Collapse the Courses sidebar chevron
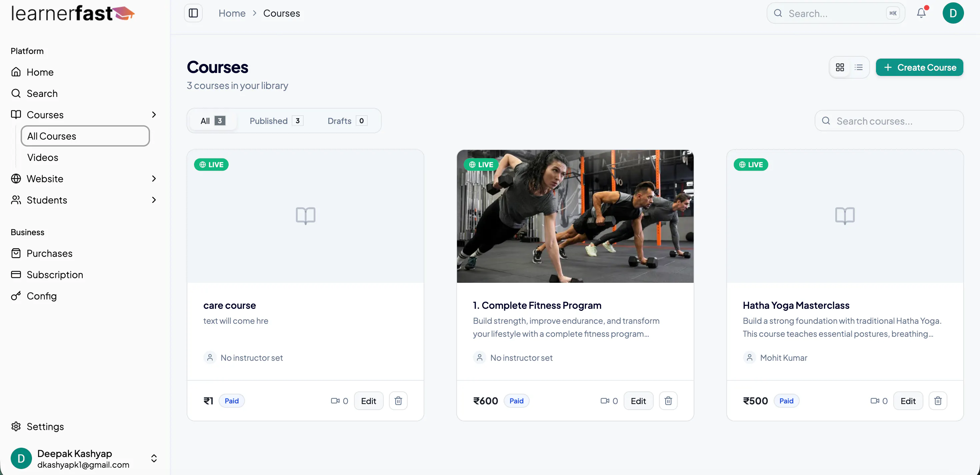 [154, 115]
